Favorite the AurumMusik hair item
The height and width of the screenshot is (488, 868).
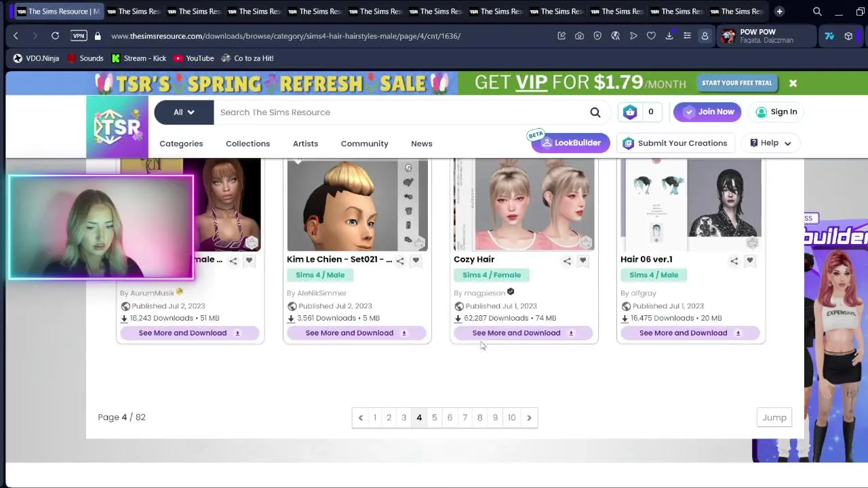tap(249, 260)
